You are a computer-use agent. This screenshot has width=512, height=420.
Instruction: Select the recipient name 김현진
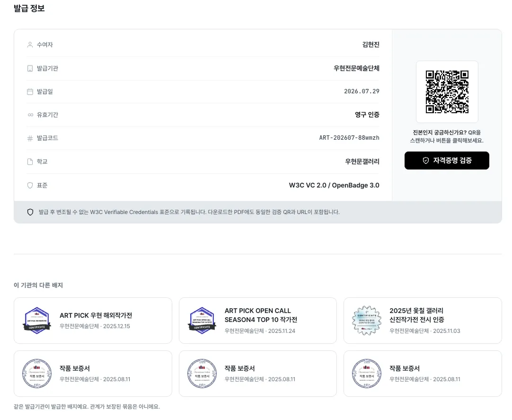(x=371, y=45)
